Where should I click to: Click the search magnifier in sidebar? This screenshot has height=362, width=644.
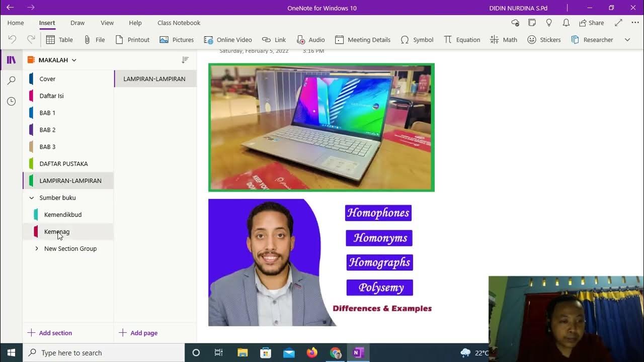(11, 80)
